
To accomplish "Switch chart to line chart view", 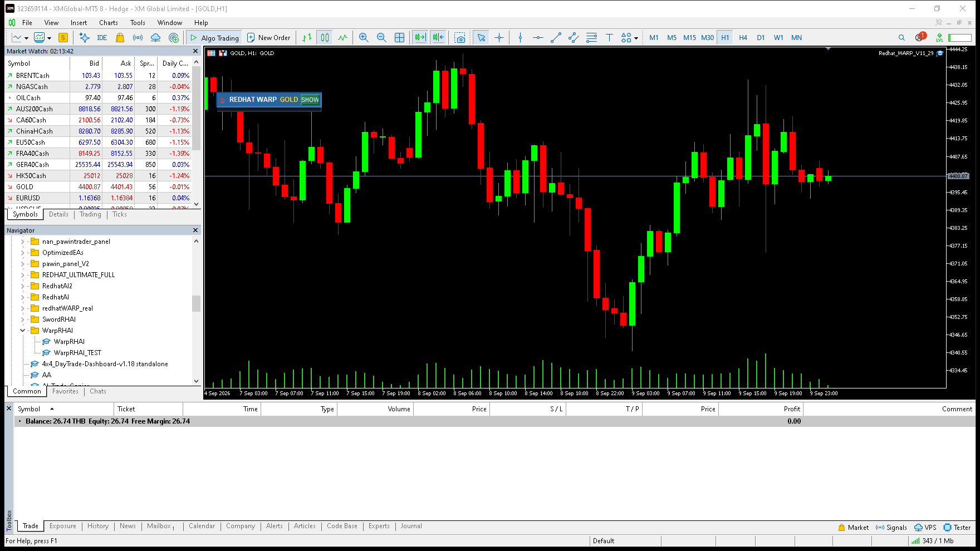I will (x=342, y=38).
